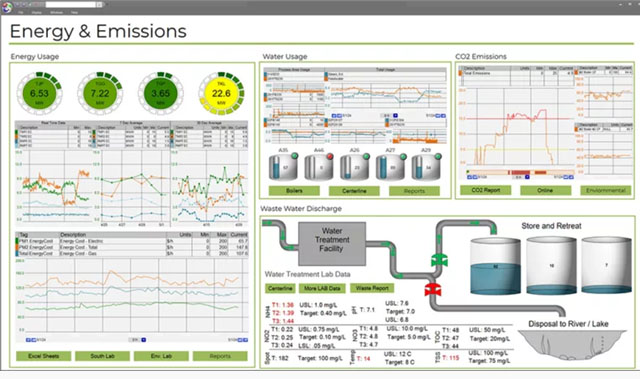Click the NH4 value T3: 1.44

pyautogui.click(x=283, y=321)
